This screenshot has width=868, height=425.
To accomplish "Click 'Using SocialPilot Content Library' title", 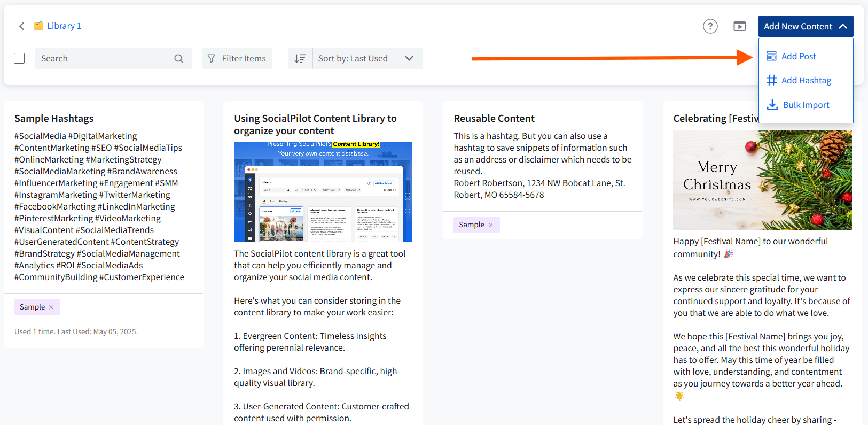I will [315, 125].
